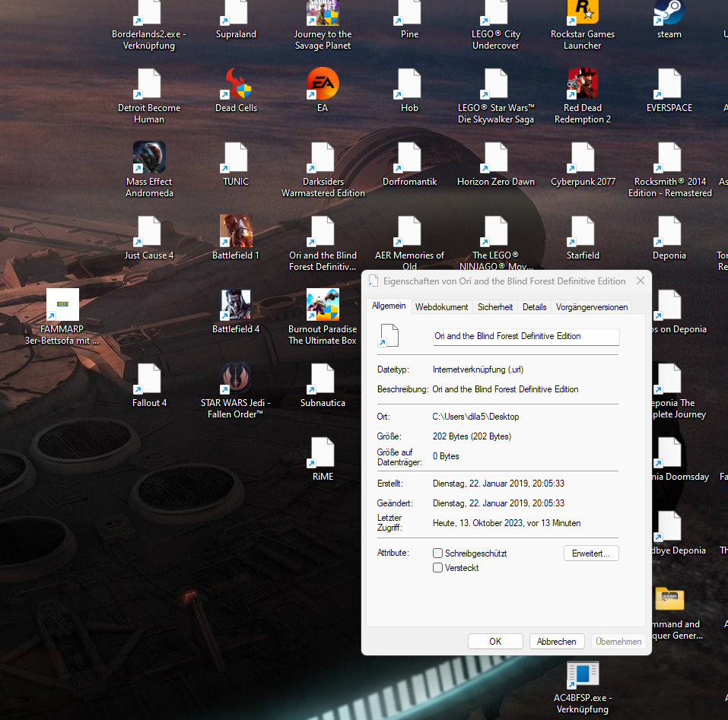The image size is (728, 720).
Task: Switch to the Vorgängerversionen tab
Action: click(x=592, y=307)
